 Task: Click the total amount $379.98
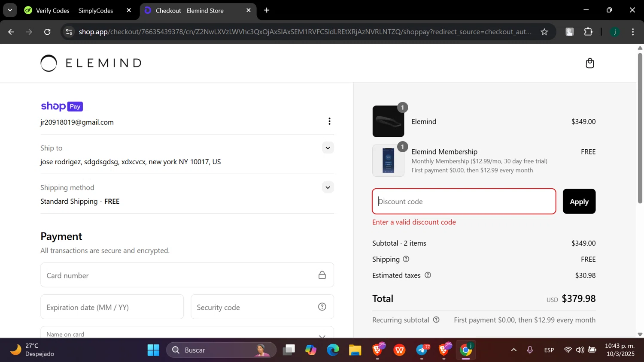coord(578,299)
